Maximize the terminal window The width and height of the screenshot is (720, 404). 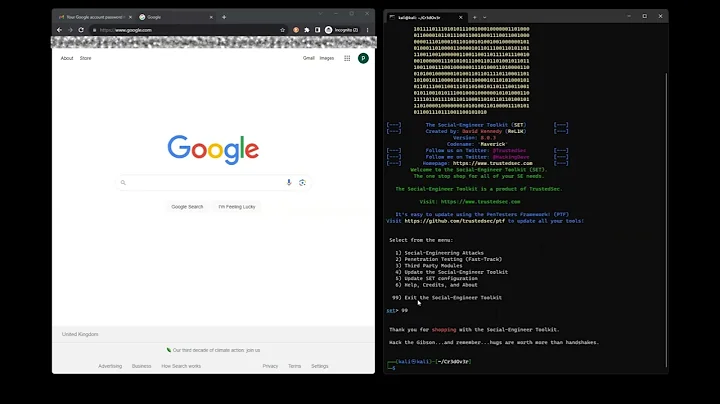[x=645, y=16]
